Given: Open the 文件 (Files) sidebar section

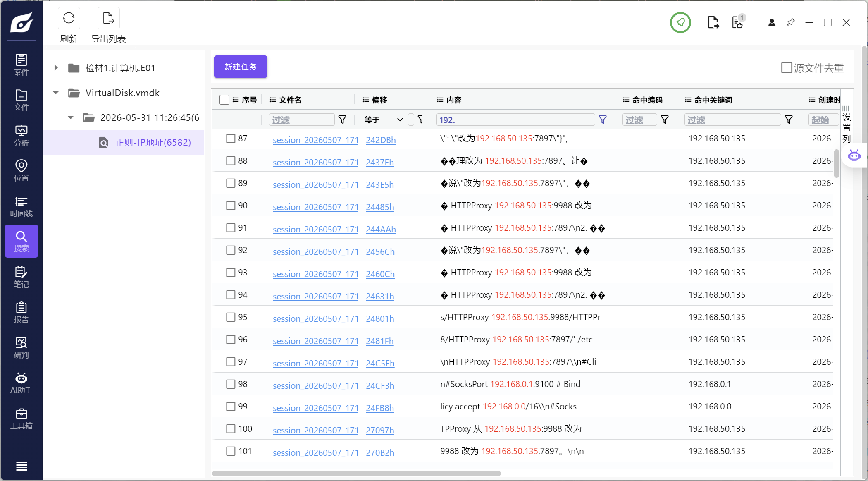Looking at the screenshot, I should 21,101.
